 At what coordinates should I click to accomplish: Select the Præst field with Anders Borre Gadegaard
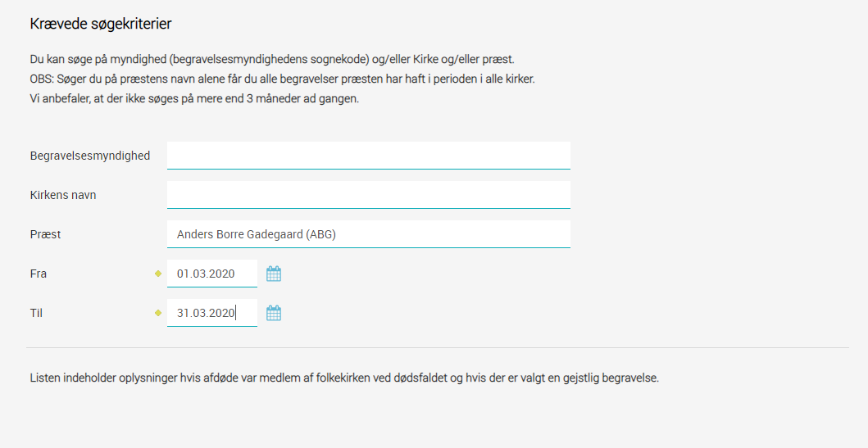[x=369, y=234]
